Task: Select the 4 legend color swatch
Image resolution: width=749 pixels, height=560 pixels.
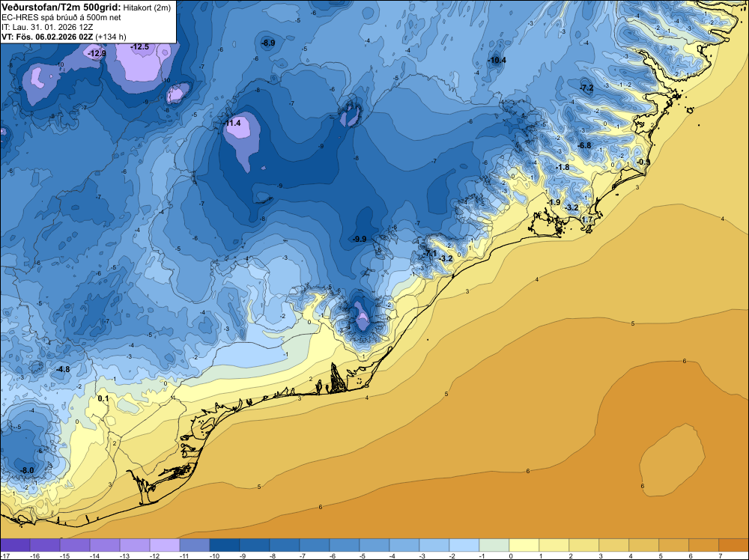Action: [644, 545]
